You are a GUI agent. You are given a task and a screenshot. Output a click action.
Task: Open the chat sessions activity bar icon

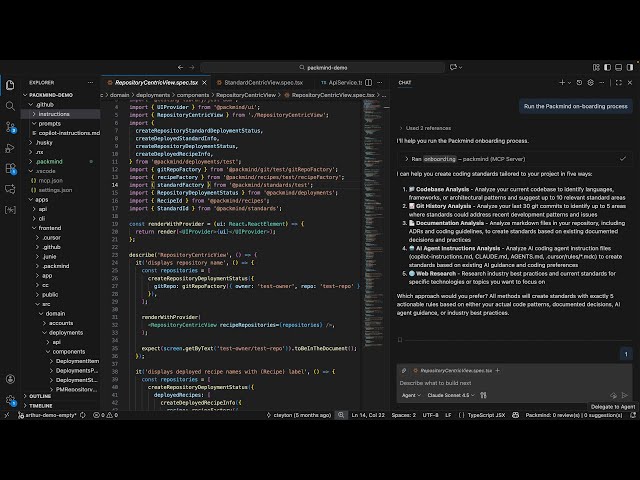click(x=10, y=189)
